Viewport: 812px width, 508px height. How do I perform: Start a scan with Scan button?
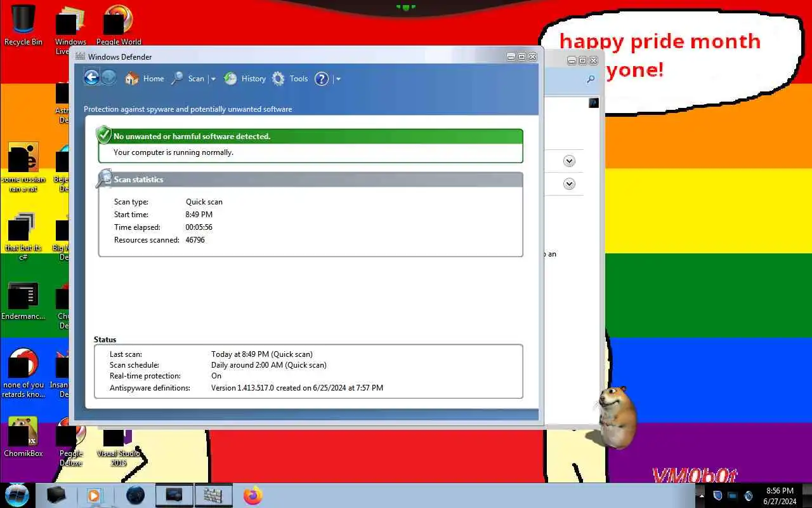click(188, 79)
